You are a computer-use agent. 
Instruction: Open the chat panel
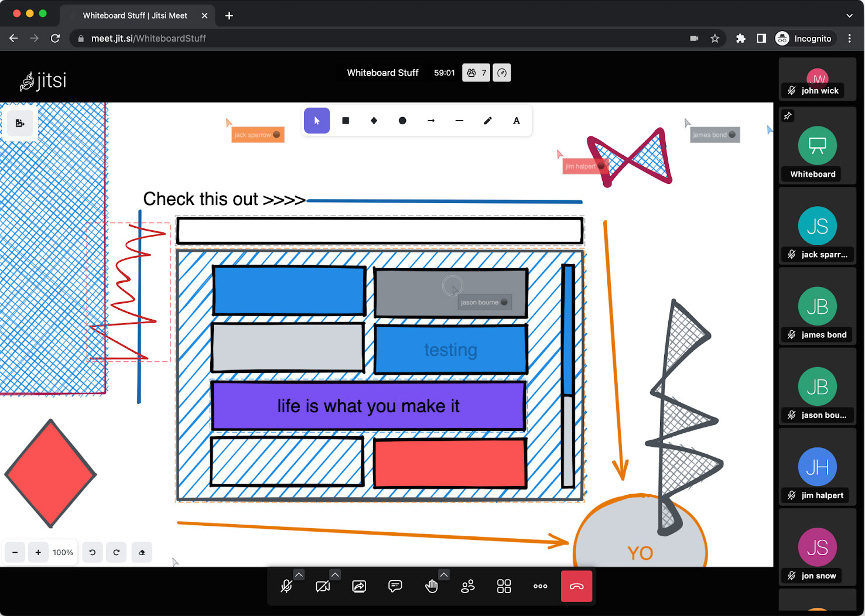[395, 586]
